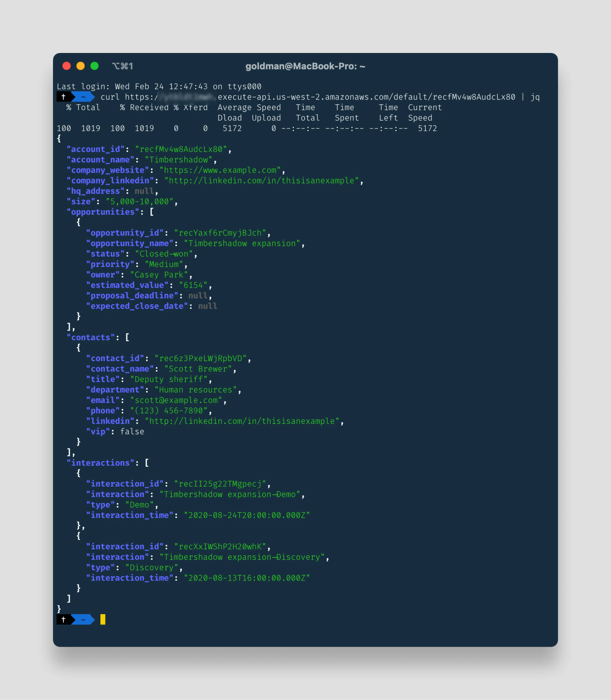The width and height of the screenshot is (611, 700).
Task: Click the green zoom window button
Action: pos(94,66)
